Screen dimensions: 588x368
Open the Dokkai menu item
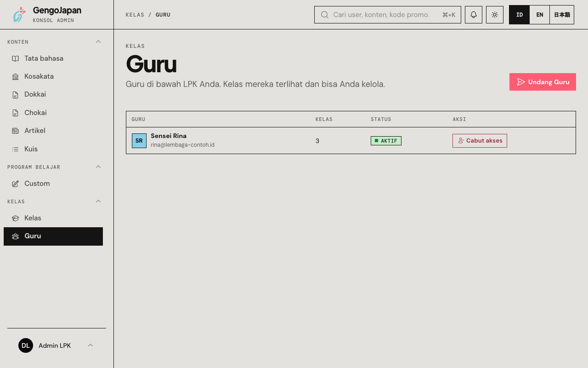53,94
